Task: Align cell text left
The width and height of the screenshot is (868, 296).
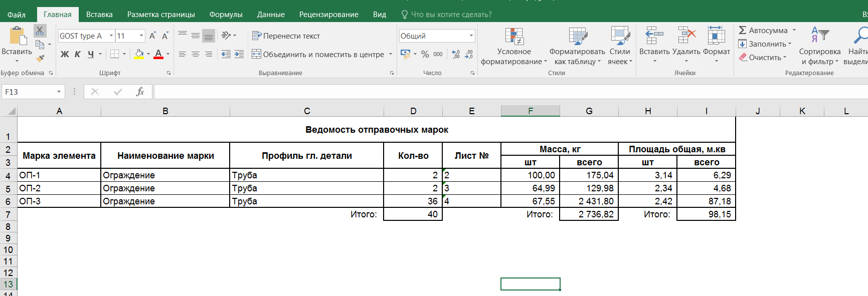Action: point(183,54)
